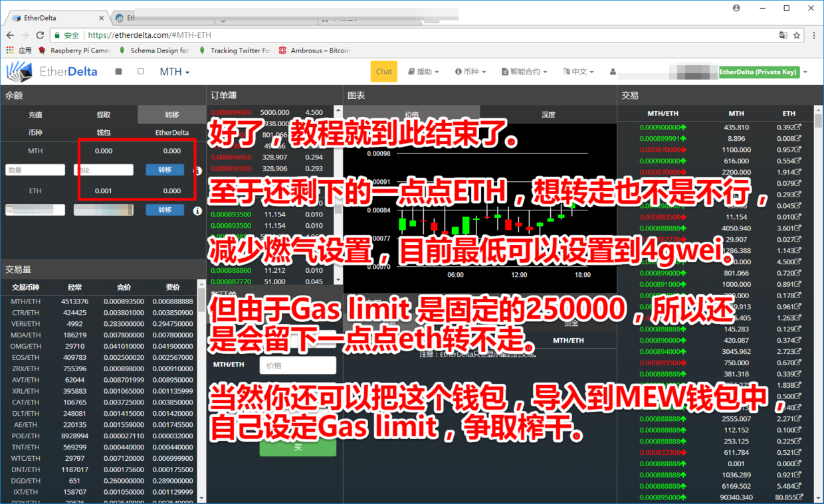Go back with the browser back arrow
Viewport: 824px width, 504px height.
click(x=10, y=35)
